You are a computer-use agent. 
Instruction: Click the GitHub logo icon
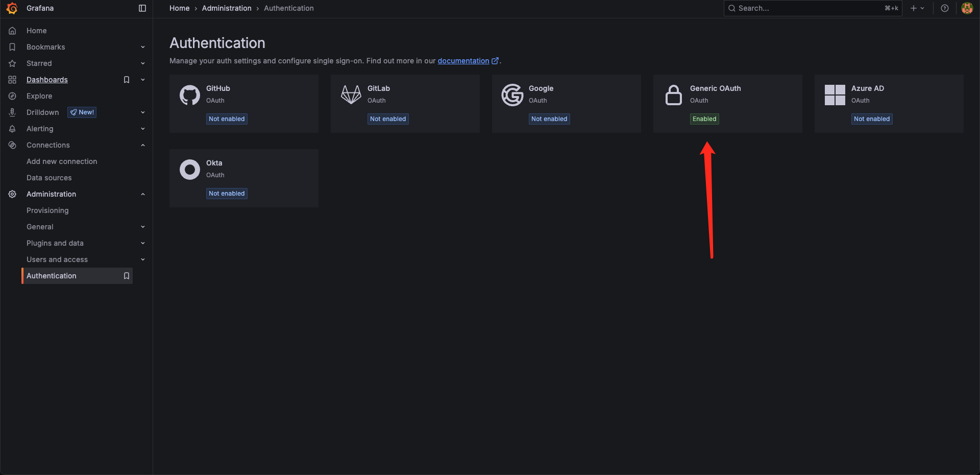tap(190, 95)
